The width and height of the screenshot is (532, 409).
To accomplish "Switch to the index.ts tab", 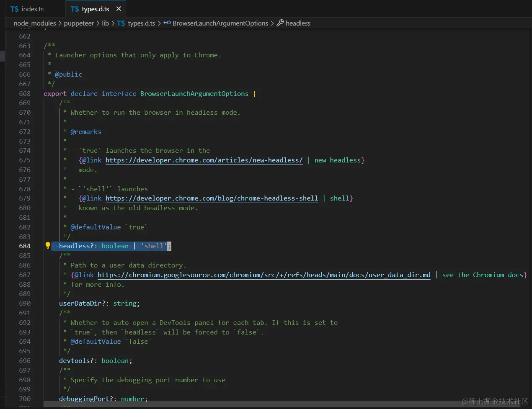I will pyautogui.click(x=33, y=9).
